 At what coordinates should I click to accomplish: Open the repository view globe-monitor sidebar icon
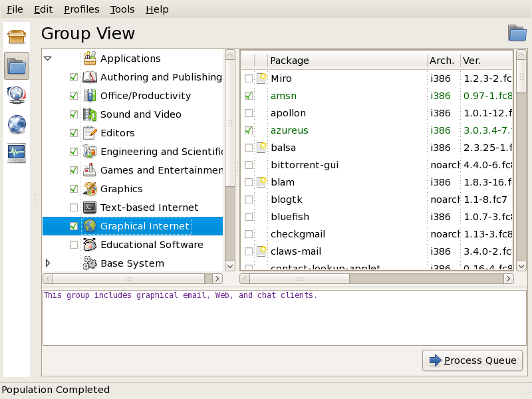click(17, 95)
